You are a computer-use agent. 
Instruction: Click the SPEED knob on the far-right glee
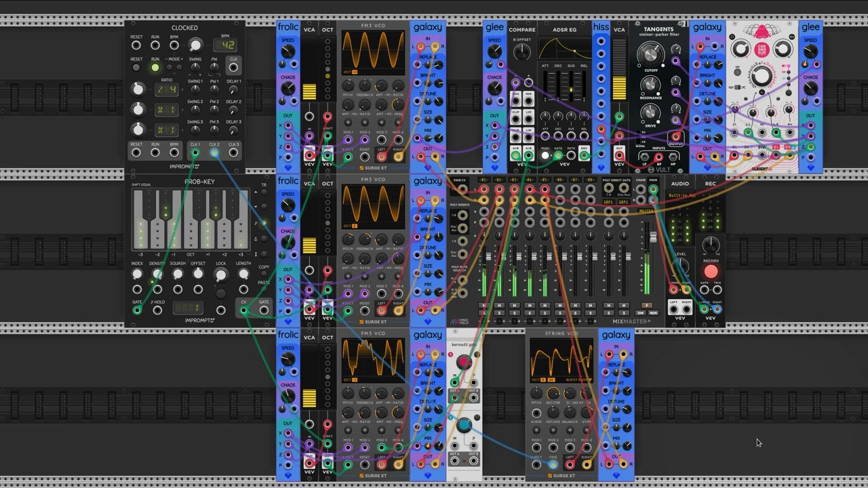[x=810, y=53]
